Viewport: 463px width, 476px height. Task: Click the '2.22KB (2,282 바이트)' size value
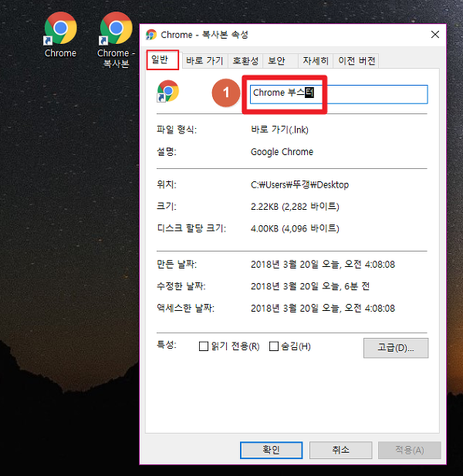pos(295,207)
